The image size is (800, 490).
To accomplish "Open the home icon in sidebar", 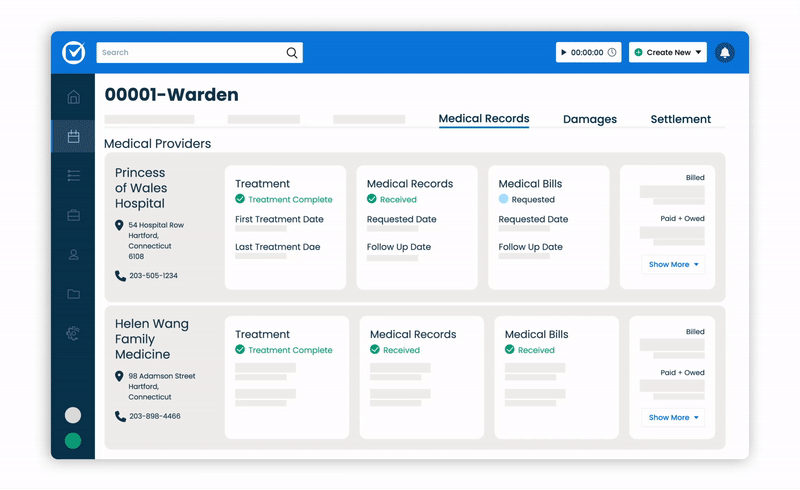I will (x=73, y=97).
